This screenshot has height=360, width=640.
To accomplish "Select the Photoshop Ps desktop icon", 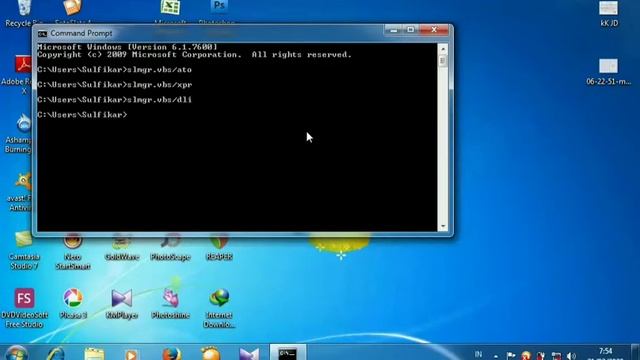I will [219, 11].
